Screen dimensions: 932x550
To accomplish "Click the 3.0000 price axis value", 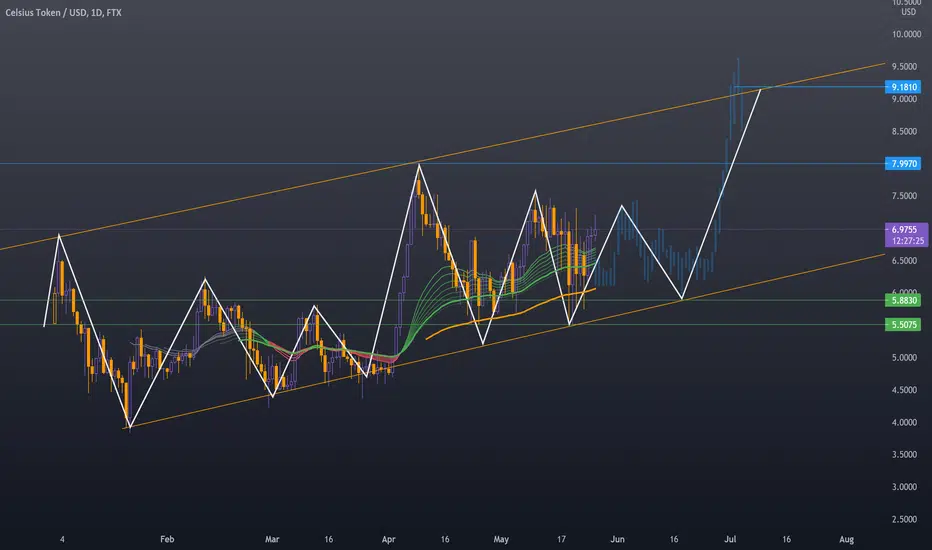I will [x=904, y=487].
